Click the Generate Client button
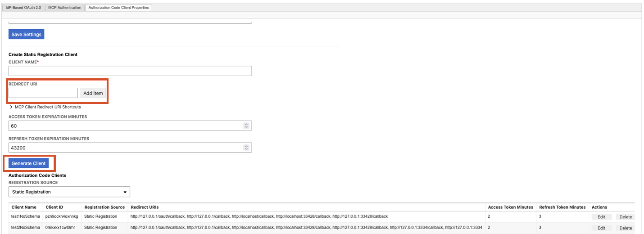644x234 pixels. click(28, 163)
